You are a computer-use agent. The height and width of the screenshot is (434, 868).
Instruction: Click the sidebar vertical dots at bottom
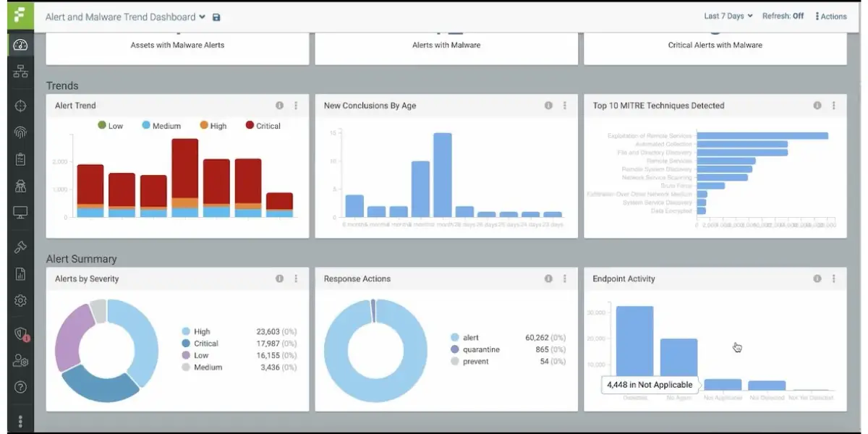click(20, 421)
